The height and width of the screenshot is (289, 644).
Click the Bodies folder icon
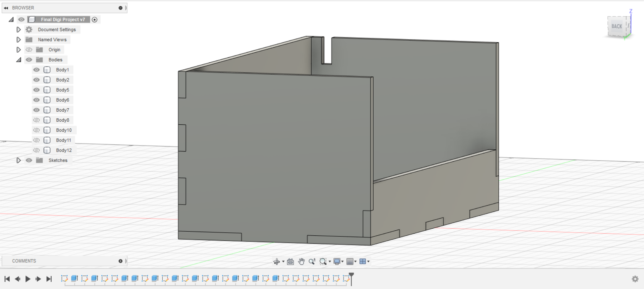pos(40,60)
